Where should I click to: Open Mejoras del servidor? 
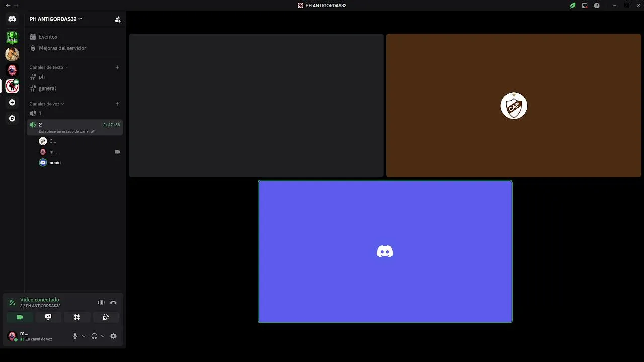pyautogui.click(x=74, y=48)
